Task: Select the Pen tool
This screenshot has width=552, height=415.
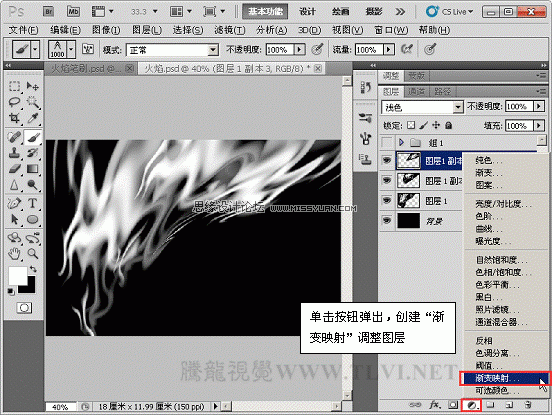Action: 14,203
